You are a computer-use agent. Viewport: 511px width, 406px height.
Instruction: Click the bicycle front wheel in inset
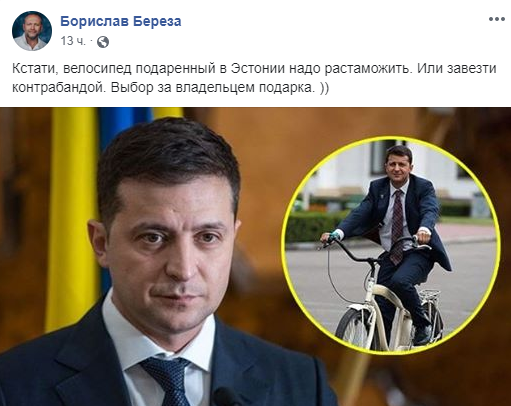click(356, 328)
